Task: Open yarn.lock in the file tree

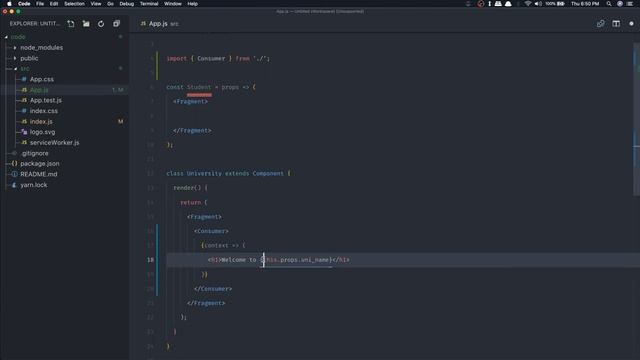Action: pyautogui.click(x=33, y=185)
